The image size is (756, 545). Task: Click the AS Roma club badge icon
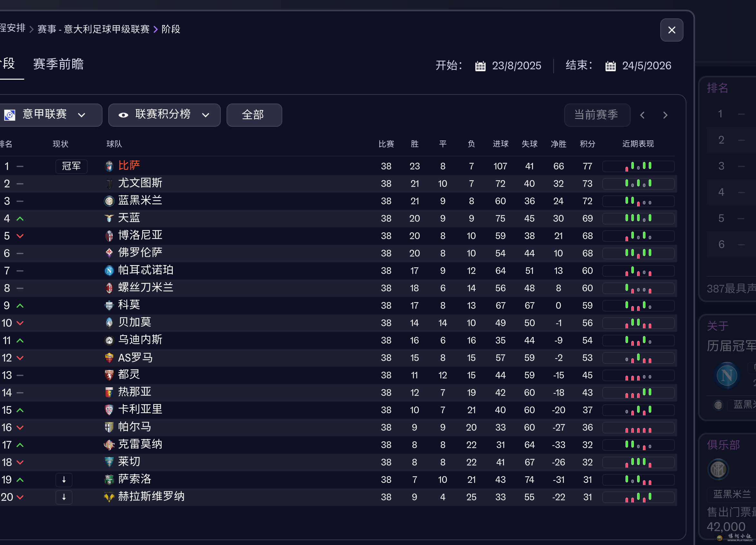[x=109, y=358]
